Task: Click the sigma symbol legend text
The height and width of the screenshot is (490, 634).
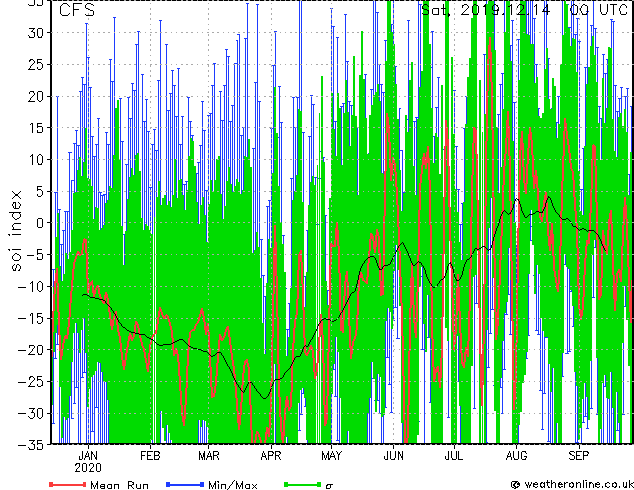Action: (x=329, y=486)
